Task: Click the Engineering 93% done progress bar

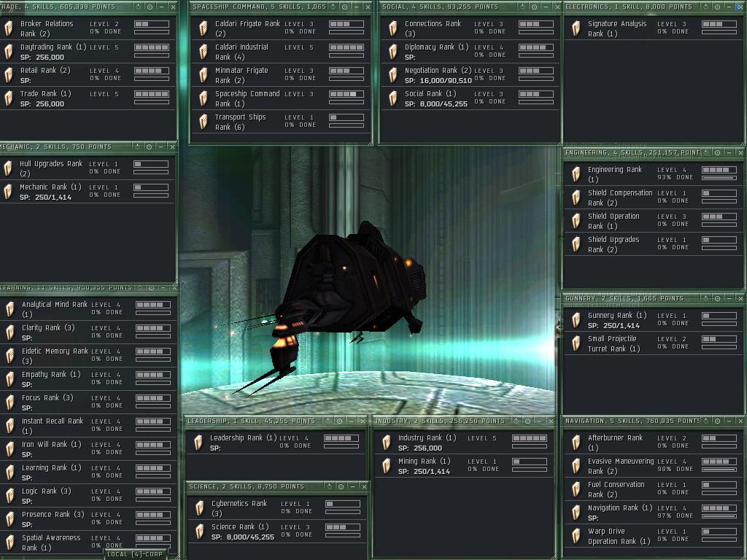Action: point(719,178)
